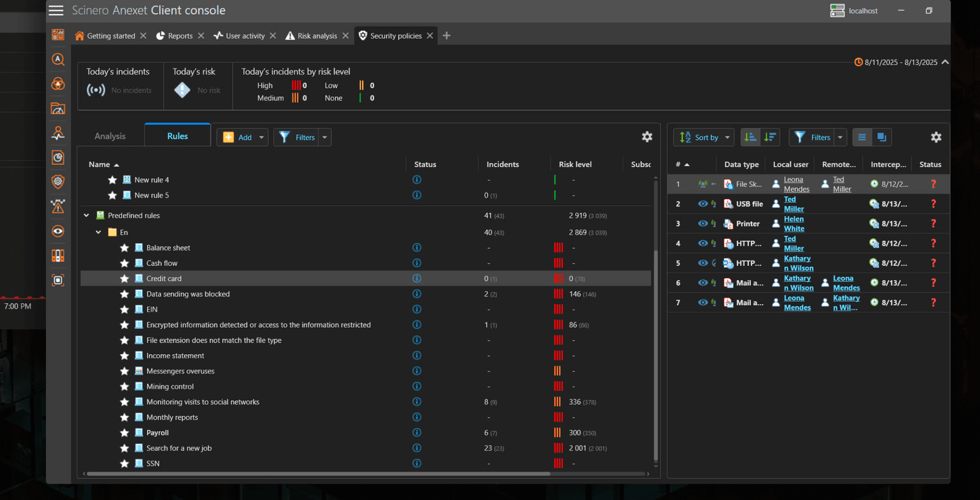The height and width of the screenshot is (500, 980).
Task: Open the hamburger main menu
Action: (56, 10)
